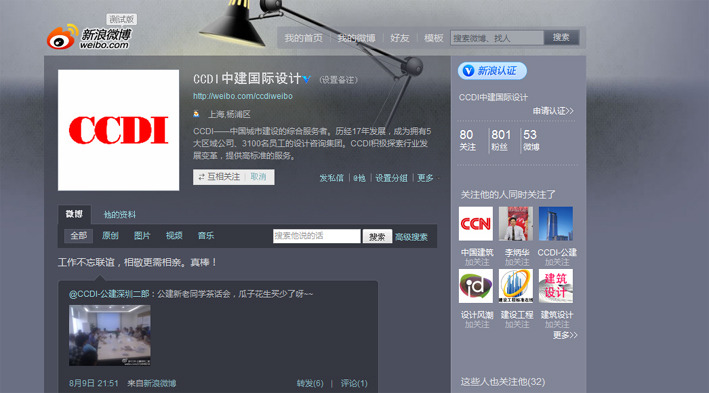
Task: Click the 中国建筑 name link
Action: point(477,252)
